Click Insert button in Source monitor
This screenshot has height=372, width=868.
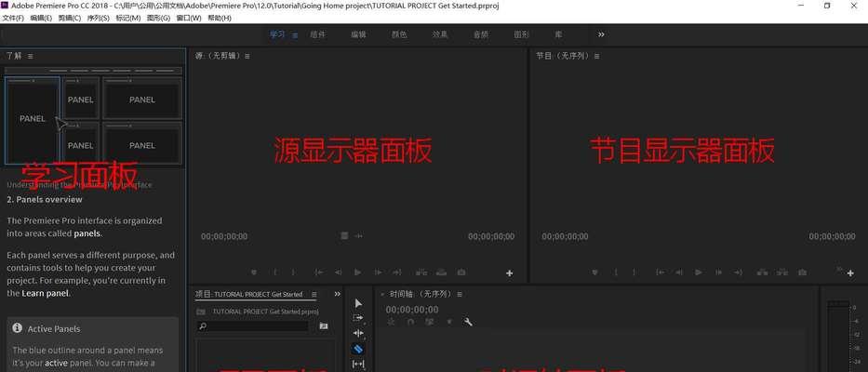coord(421,272)
